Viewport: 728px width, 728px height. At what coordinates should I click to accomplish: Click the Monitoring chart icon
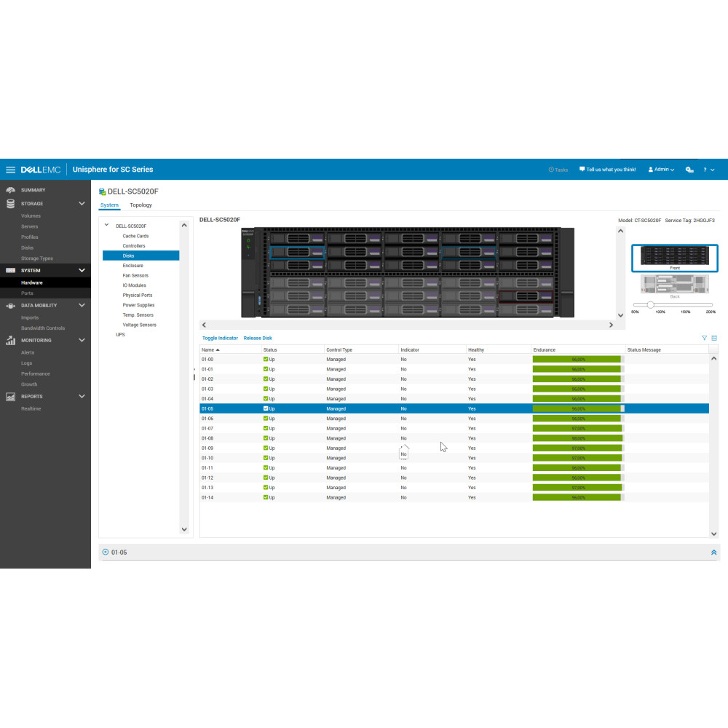(10, 340)
